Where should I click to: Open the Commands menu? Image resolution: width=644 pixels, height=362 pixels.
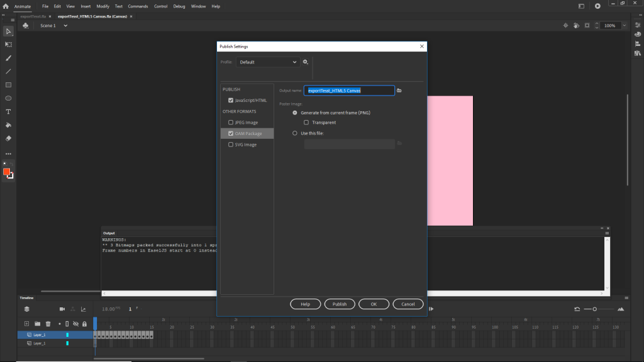point(138,6)
